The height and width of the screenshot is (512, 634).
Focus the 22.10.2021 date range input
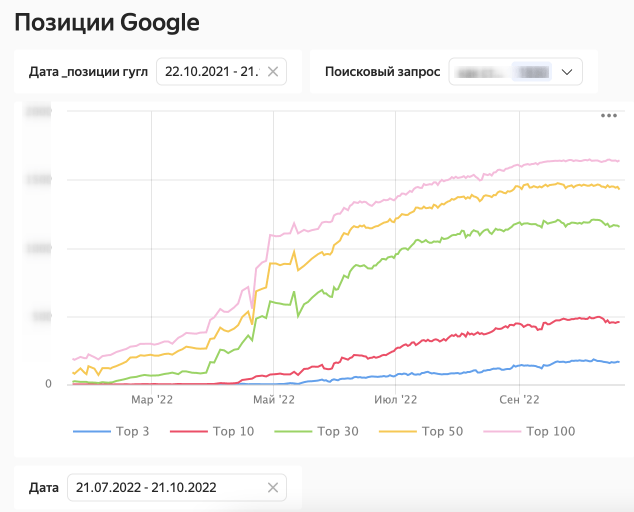(x=211, y=72)
